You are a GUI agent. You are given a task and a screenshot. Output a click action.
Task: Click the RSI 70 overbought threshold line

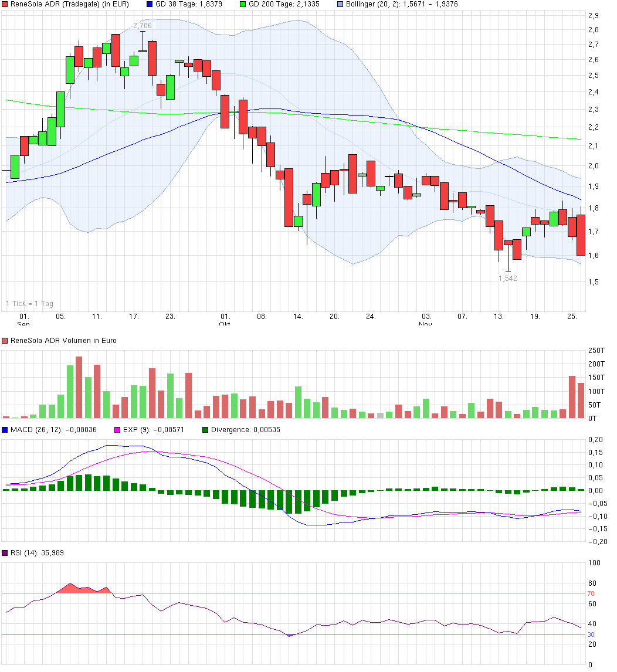(x=293, y=593)
